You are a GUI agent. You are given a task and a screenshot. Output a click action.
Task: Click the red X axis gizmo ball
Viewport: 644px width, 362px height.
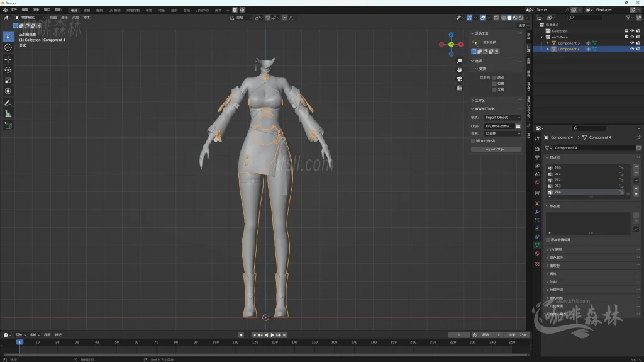coord(461,45)
